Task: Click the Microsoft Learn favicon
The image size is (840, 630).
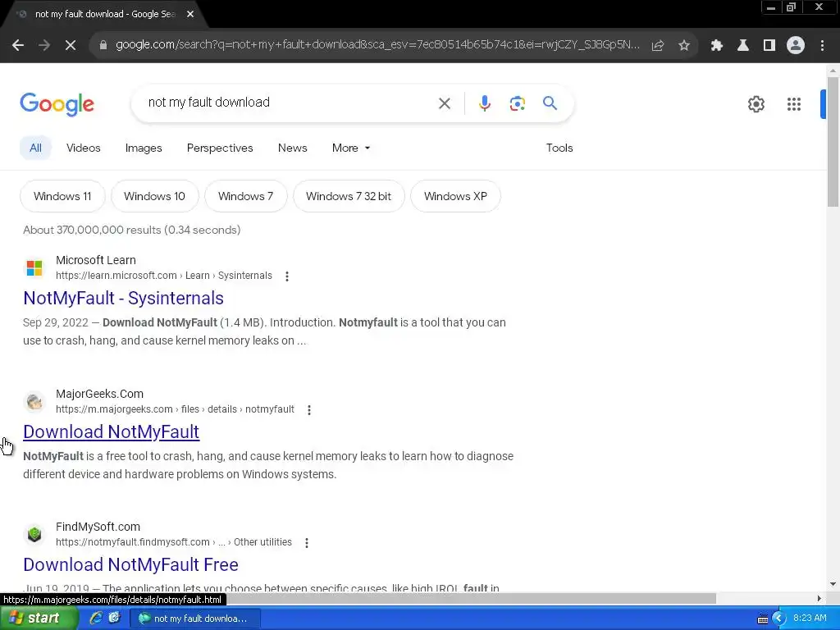Action: point(34,267)
